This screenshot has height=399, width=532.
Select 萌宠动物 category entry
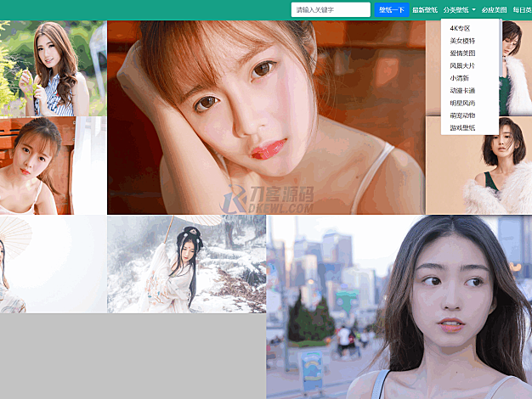click(462, 115)
